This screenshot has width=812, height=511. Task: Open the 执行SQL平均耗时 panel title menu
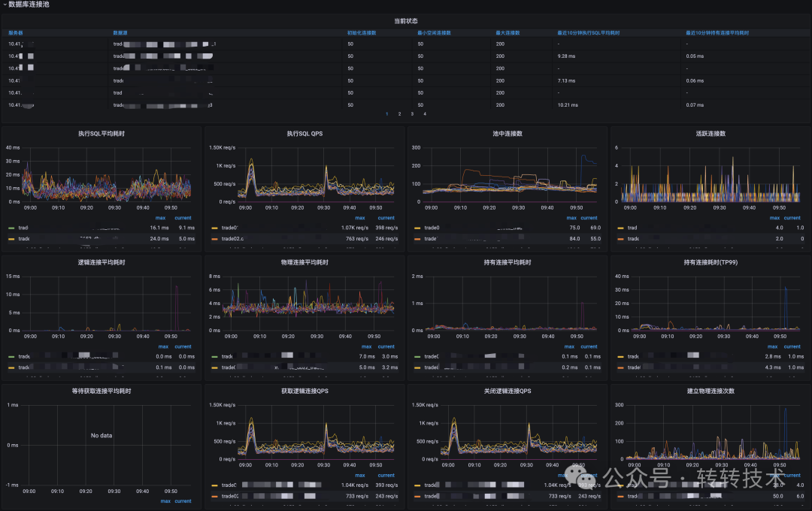[101, 134]
